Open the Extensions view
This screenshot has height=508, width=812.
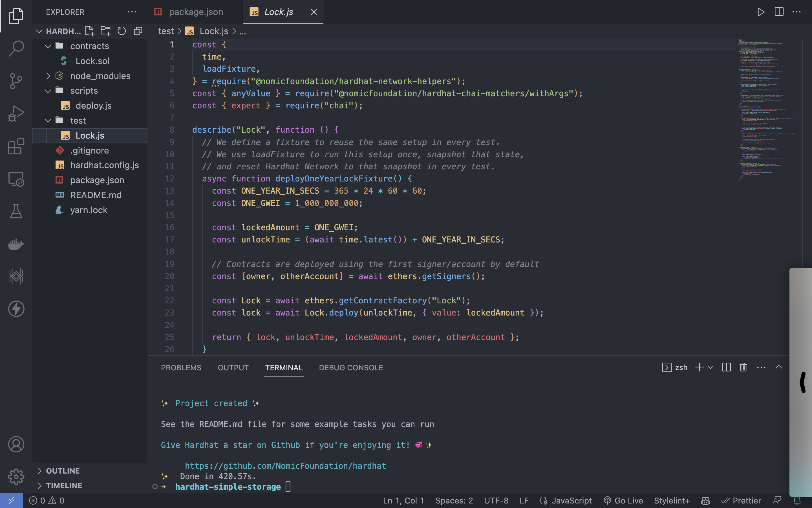tap(16, 146)
